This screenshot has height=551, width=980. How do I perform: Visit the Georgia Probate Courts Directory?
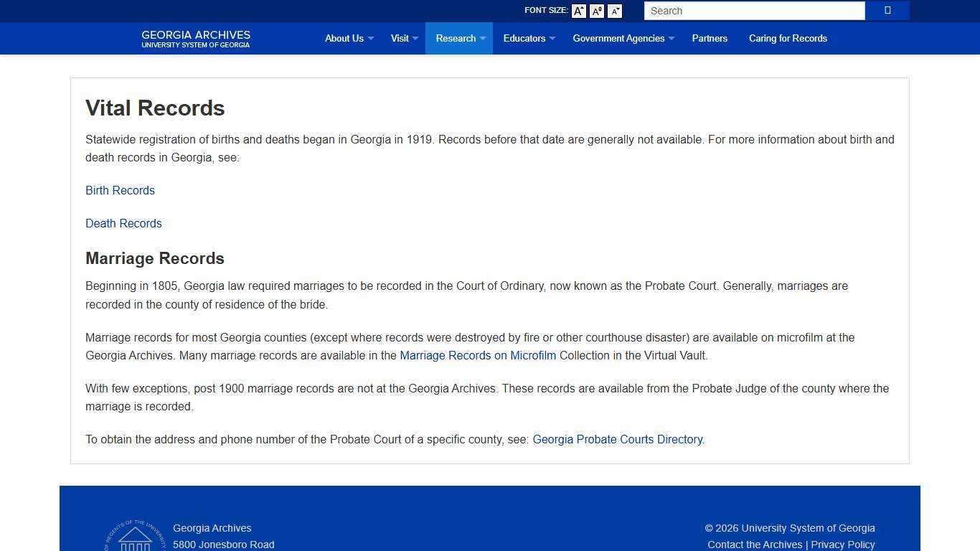coord(618,439)
